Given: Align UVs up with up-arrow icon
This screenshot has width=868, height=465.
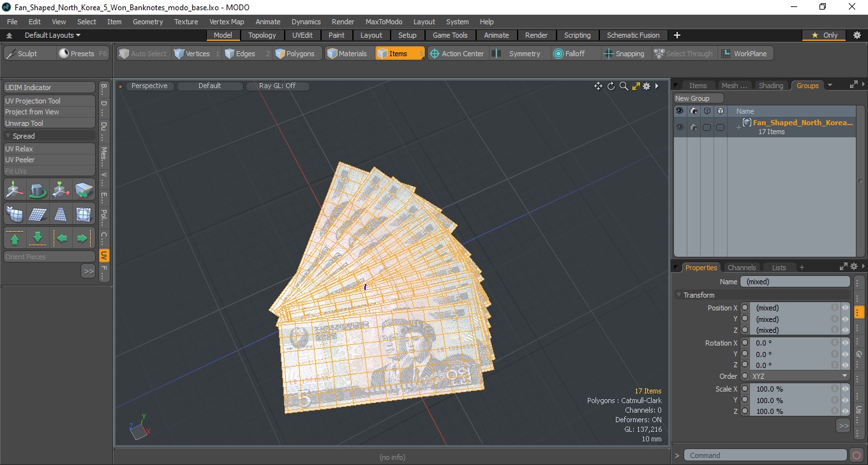Looking at the screenshot, I should 15,238.
